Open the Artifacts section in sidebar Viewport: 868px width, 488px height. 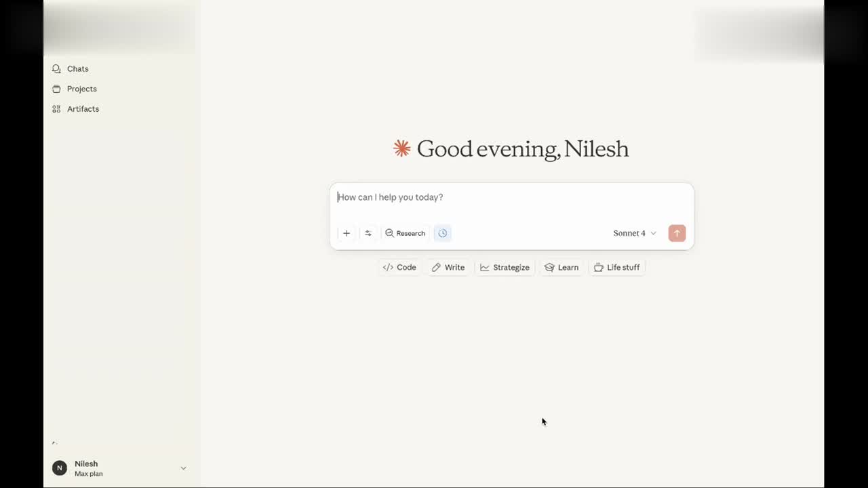[76, 108]
